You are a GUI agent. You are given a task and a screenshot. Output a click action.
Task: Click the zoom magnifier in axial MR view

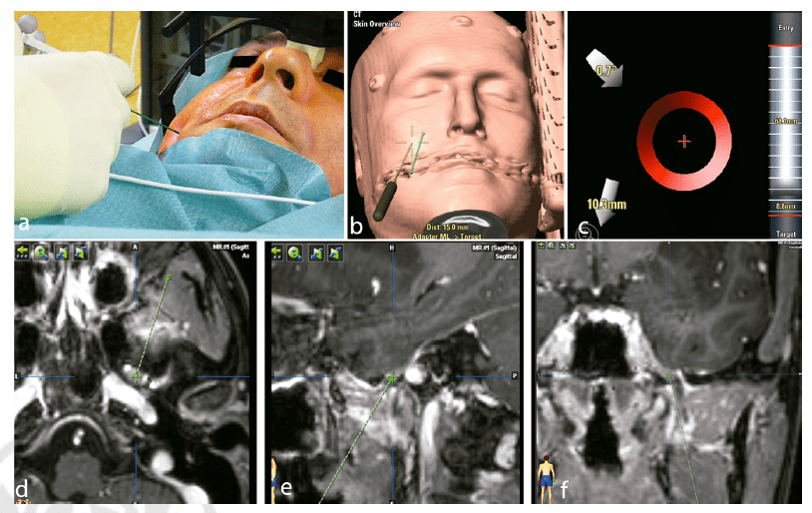pos(42,254)
